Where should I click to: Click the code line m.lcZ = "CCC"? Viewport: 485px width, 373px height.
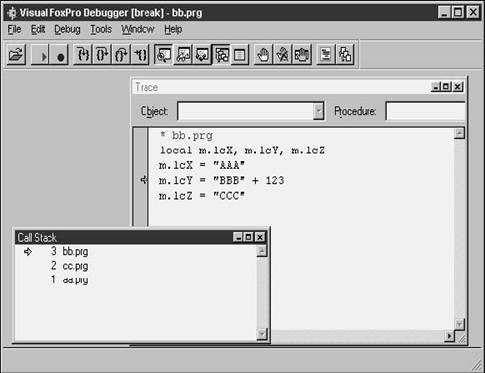(x=202, y=196)
